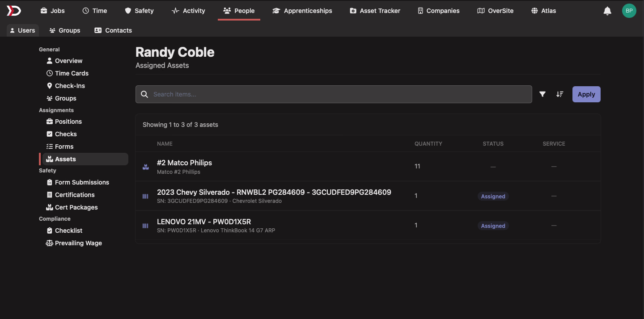Click the QUANTITY column header
This screenshot has width=644, height=319.
click(x=428, y=144)
